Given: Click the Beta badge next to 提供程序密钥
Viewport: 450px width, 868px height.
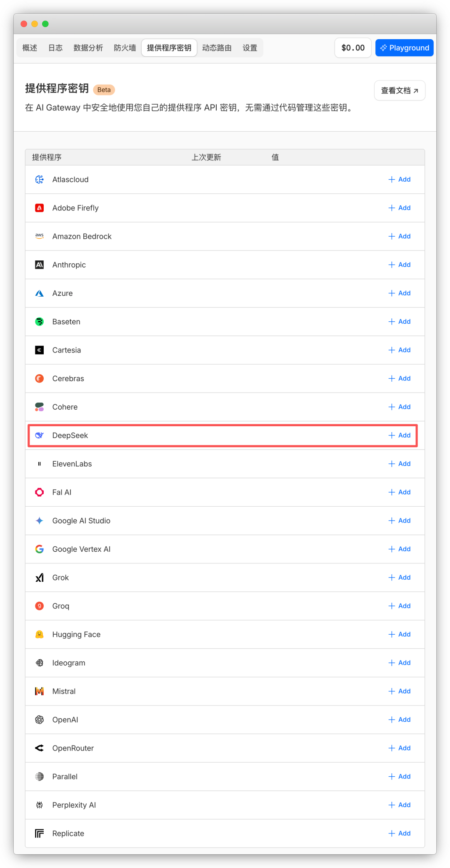Looking at the screenshot, I should point(104,90).
